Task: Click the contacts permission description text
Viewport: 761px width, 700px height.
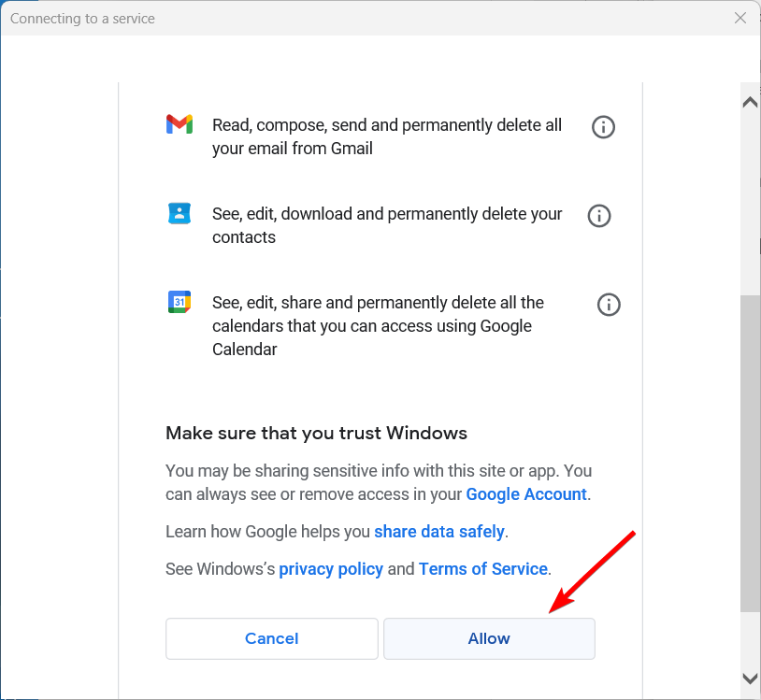Action: coord(387,225)
